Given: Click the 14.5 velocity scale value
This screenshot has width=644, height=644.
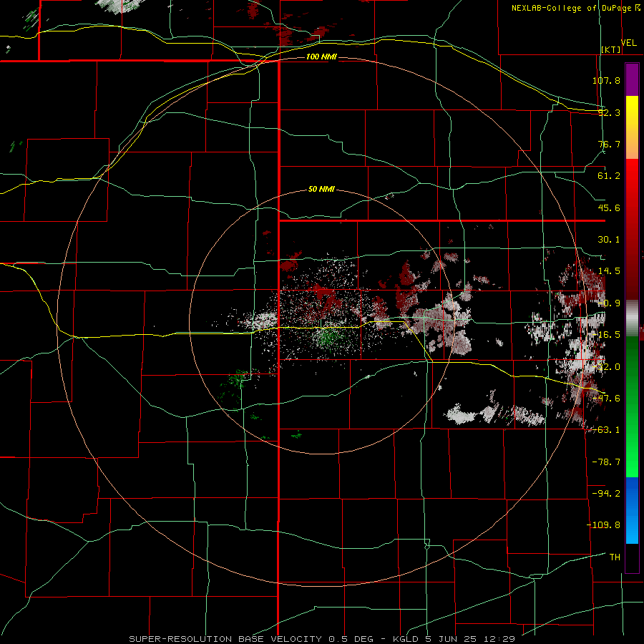Looking at the screenshot, I should [609, 271].
